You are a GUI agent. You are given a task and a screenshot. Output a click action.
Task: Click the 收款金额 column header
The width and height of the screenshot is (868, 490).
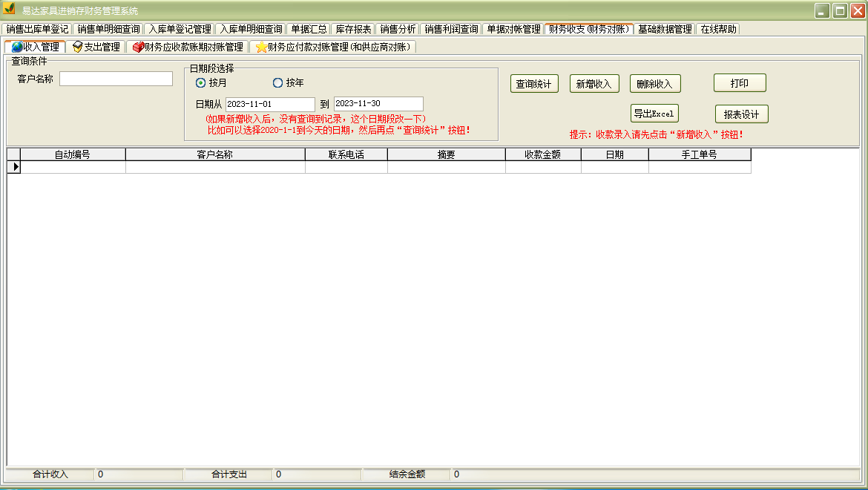(x=542, y=154)
